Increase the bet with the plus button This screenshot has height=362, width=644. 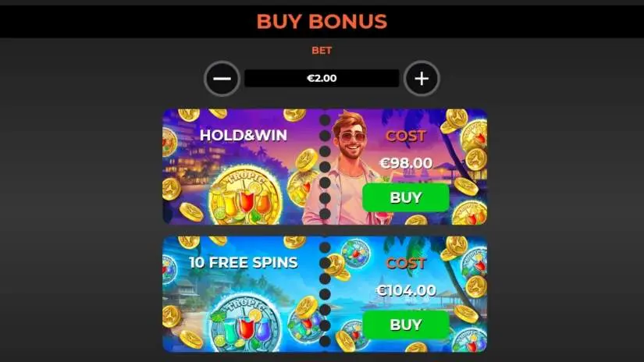coord(422,78)
